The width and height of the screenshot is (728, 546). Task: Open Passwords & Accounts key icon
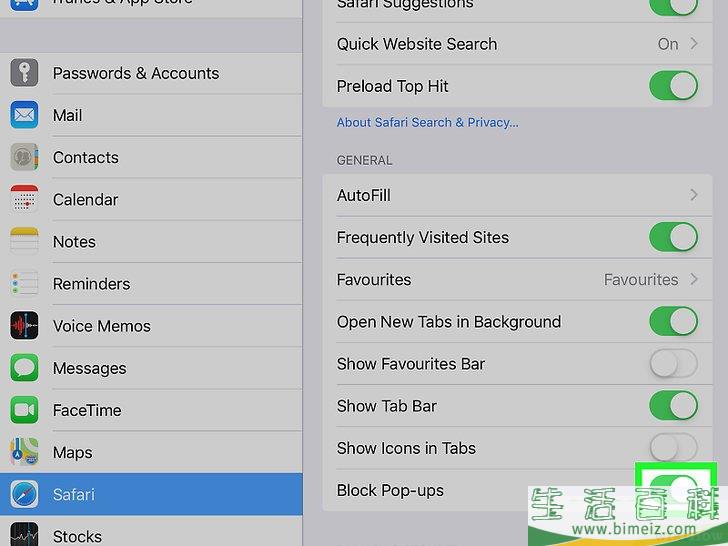[x=24, y=73]
